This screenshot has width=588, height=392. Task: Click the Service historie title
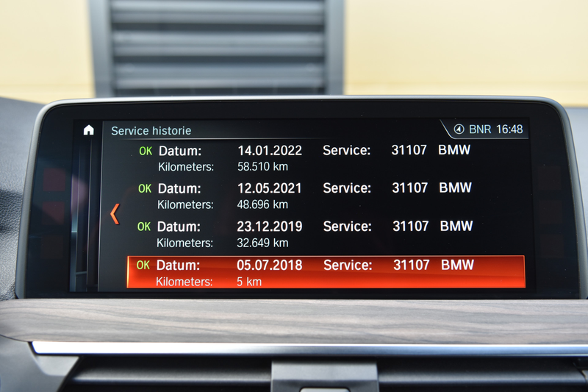pyautogui.click(x=151, y=130)
